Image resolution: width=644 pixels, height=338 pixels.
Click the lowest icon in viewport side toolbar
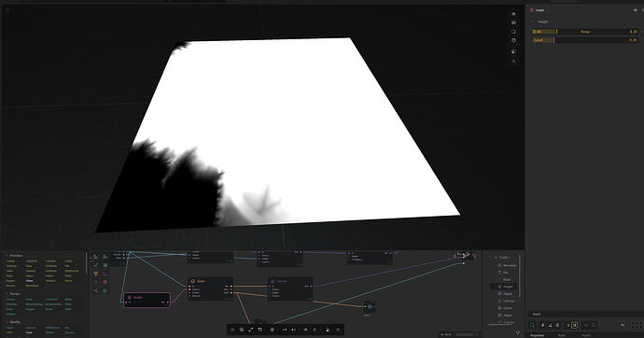(x=513, y=62)
